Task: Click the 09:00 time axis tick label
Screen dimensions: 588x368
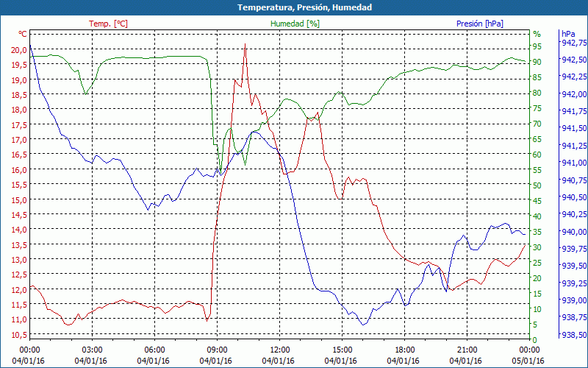Action: click(217, 350)
